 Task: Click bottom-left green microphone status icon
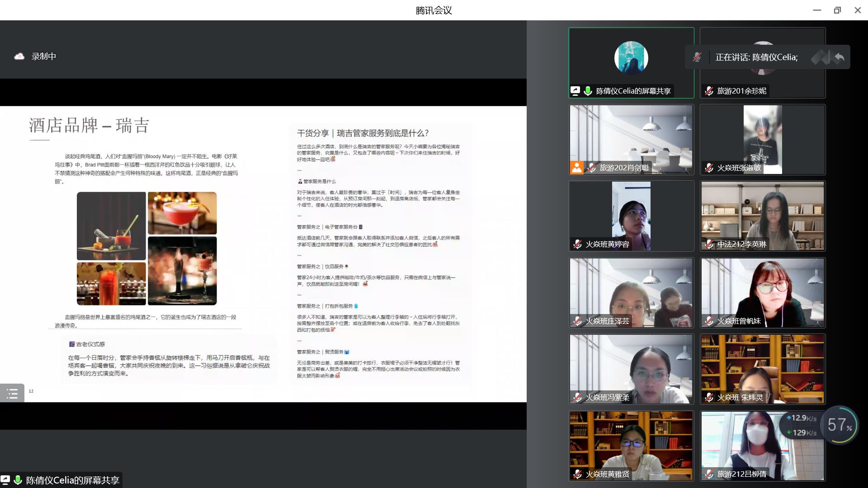[x=18, y=480]
